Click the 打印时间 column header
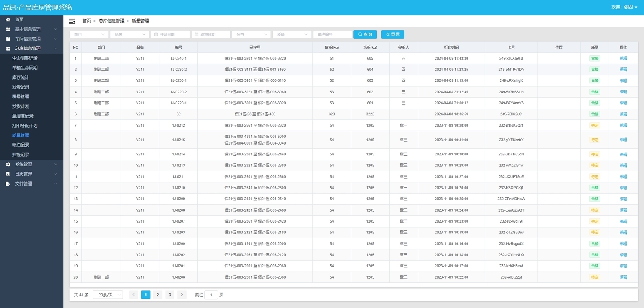Screen dimensions: 644x308 452,47
